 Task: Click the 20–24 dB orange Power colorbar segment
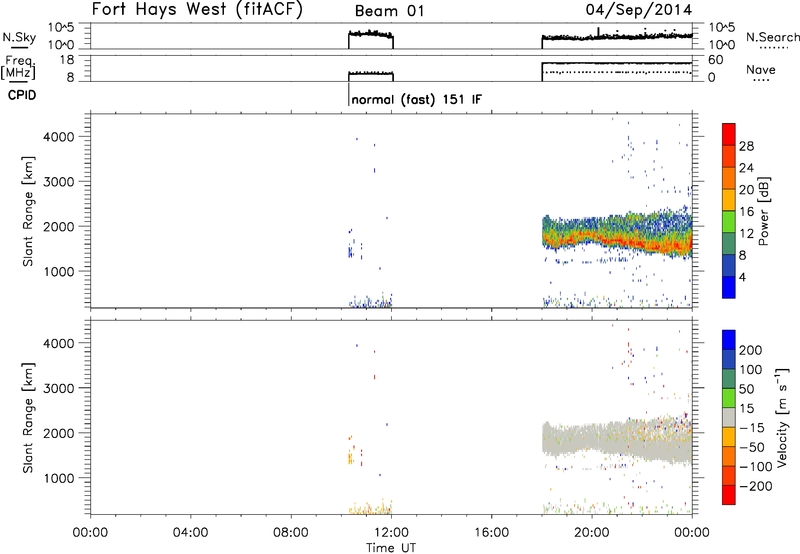[x=729, y=179]
